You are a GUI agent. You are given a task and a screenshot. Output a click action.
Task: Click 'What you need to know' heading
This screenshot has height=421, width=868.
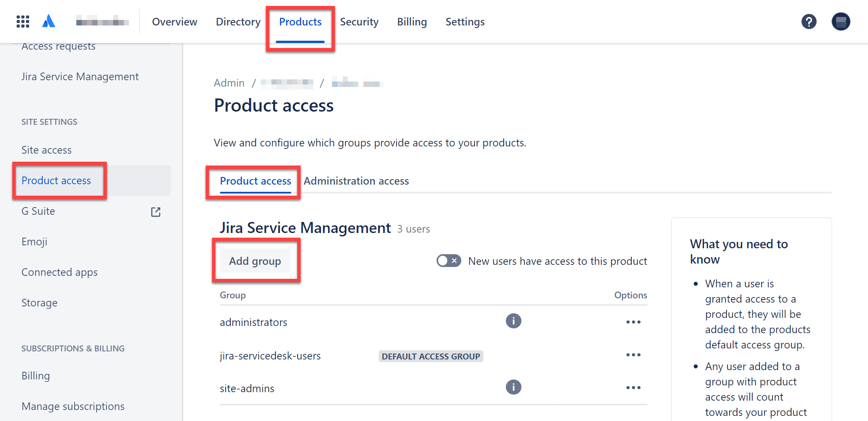tap(739, 252)
